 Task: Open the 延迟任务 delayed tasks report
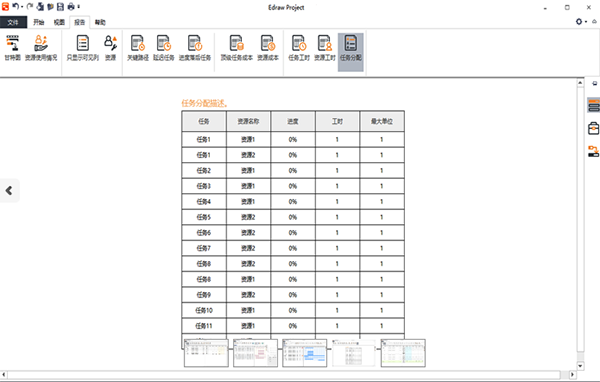pos(164,48)
